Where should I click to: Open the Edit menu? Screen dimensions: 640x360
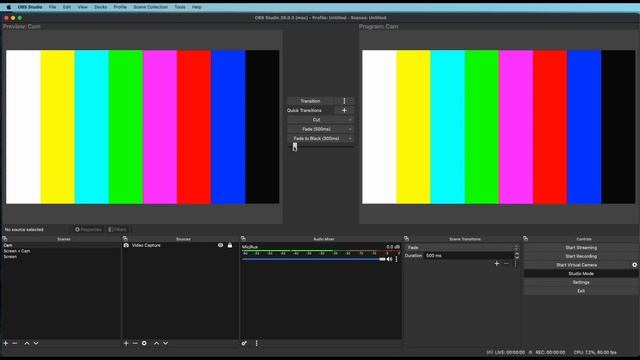pyautogui.click(x=67, y=7)
